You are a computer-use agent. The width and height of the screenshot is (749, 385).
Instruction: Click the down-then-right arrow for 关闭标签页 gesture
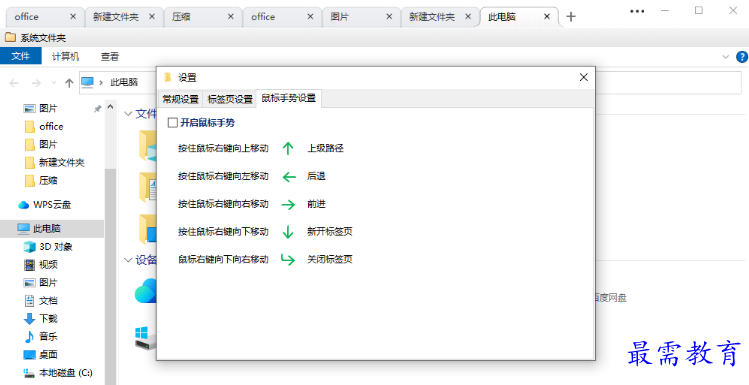pos(288,259)
